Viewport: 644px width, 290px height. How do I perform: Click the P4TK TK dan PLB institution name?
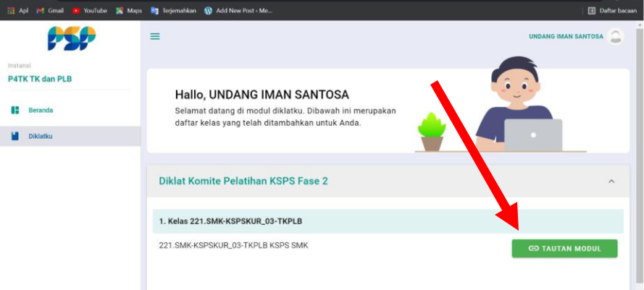click(x=40, y=79)
